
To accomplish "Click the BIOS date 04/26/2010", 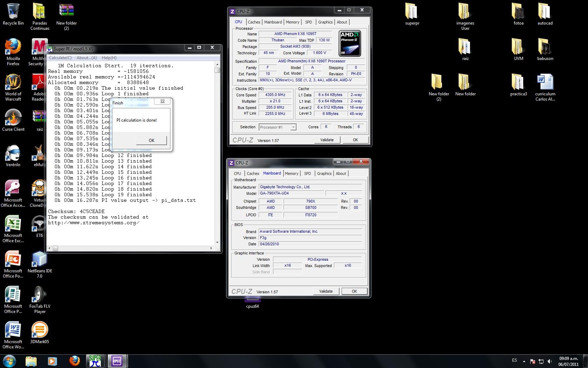I will tap(310, 244).
